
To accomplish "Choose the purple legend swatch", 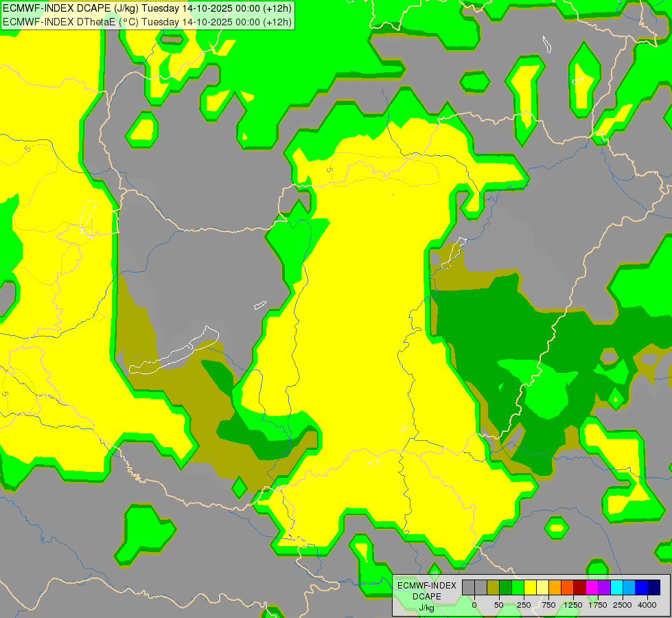I will tap(604, 587).
